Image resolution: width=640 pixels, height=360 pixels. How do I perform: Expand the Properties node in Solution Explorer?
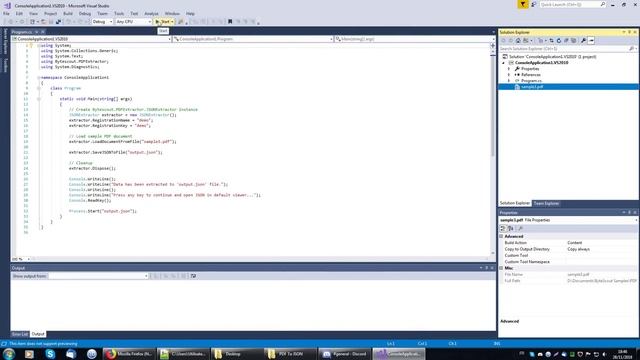[509, 69]
